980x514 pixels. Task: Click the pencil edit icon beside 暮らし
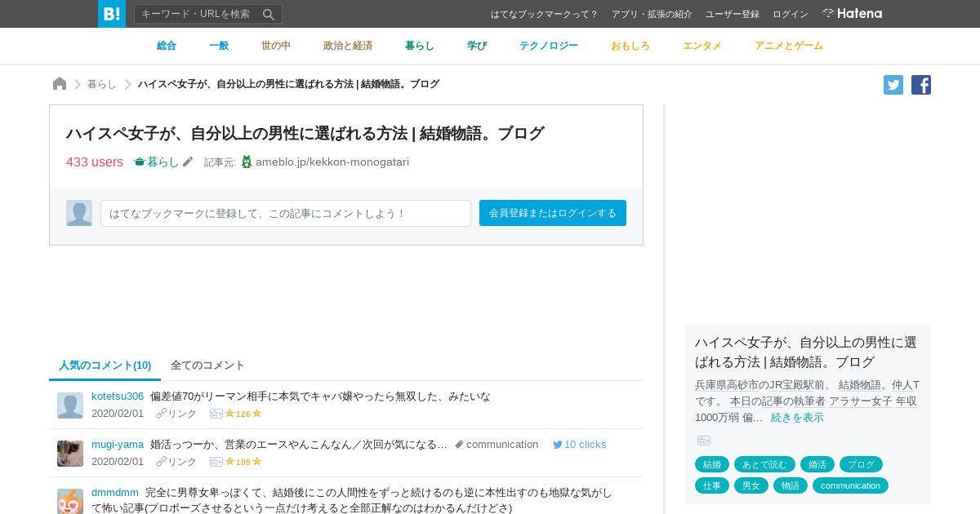point(188,162)
